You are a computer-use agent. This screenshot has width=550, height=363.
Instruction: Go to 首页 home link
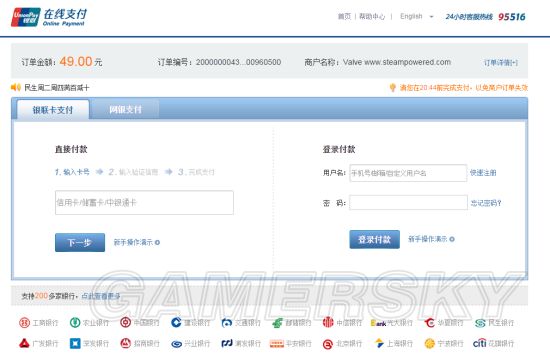[x=344, y=16]
